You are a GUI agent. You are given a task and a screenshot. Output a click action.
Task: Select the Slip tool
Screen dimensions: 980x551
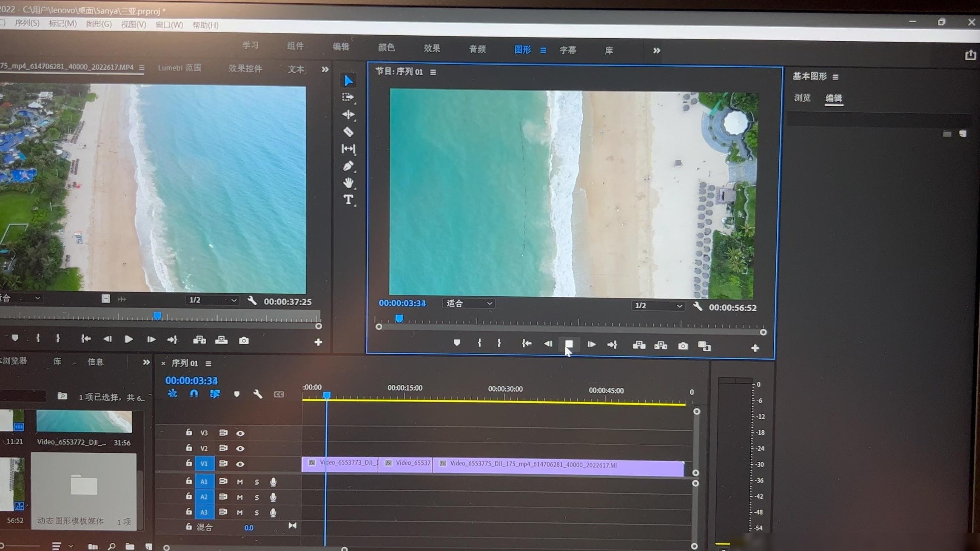pyautogui.click(x=348, y=149)
